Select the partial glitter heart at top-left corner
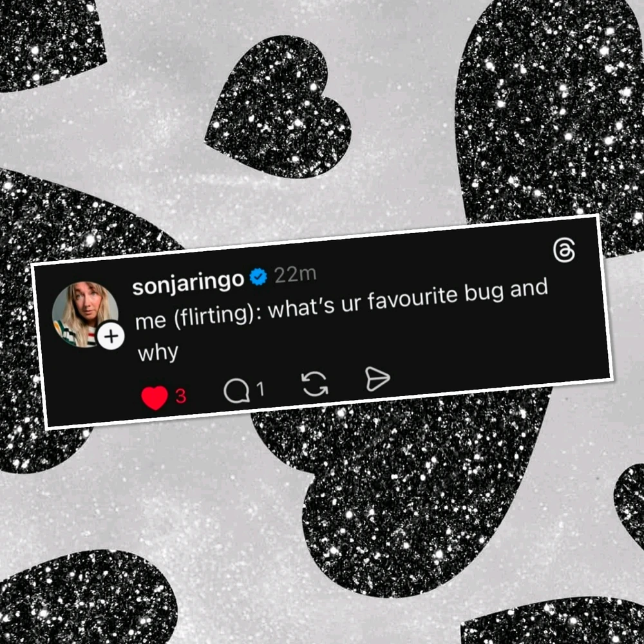Screen dimensions: 644x644 (52, 43)
